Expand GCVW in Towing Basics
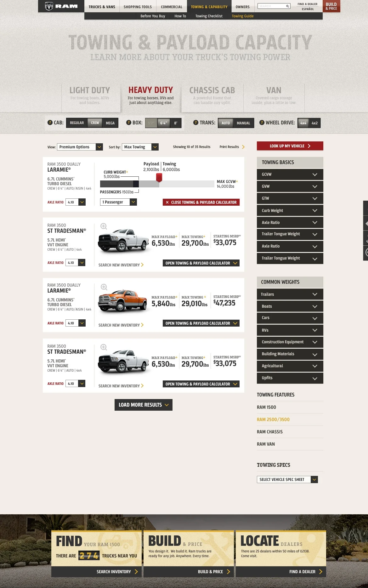 coord(290,174)
